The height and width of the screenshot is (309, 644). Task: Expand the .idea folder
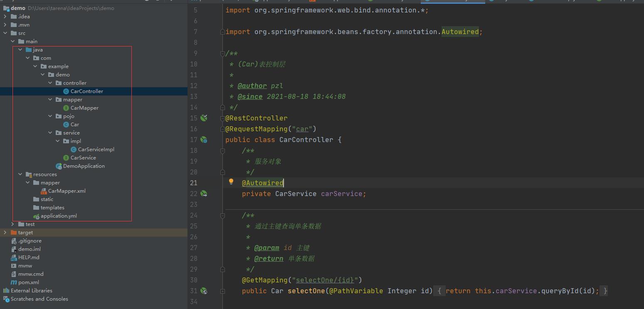point(5,17)
